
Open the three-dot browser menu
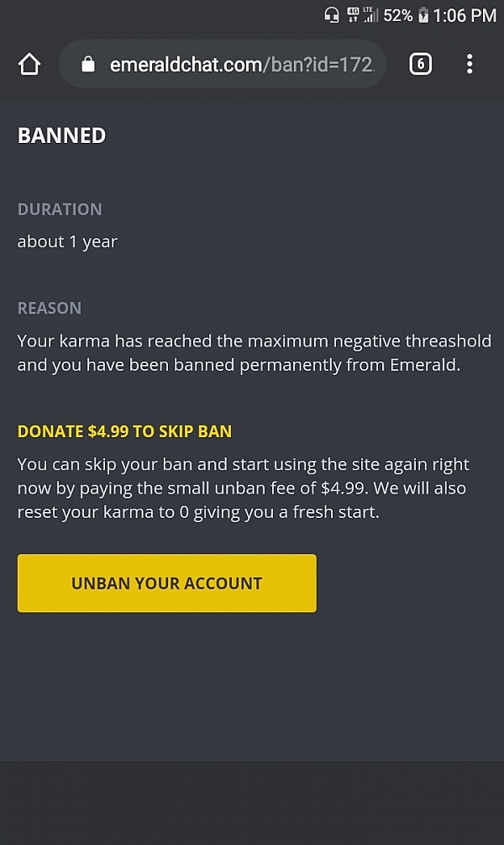point(470,64)
